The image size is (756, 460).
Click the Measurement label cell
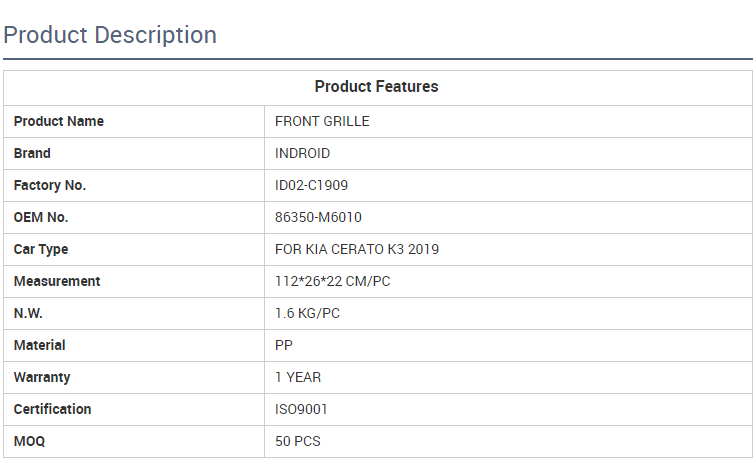click(57, 282)
